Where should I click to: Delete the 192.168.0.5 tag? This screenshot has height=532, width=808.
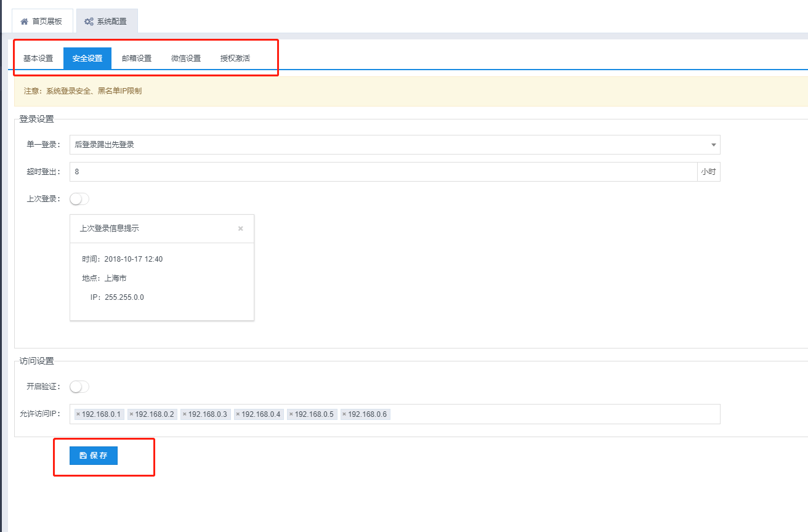[291, 414]
